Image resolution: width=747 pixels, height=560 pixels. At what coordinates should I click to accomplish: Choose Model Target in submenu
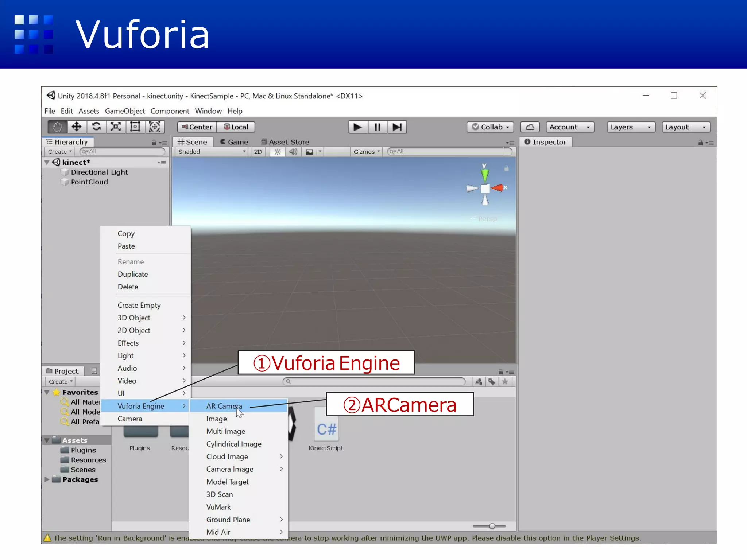239,482
